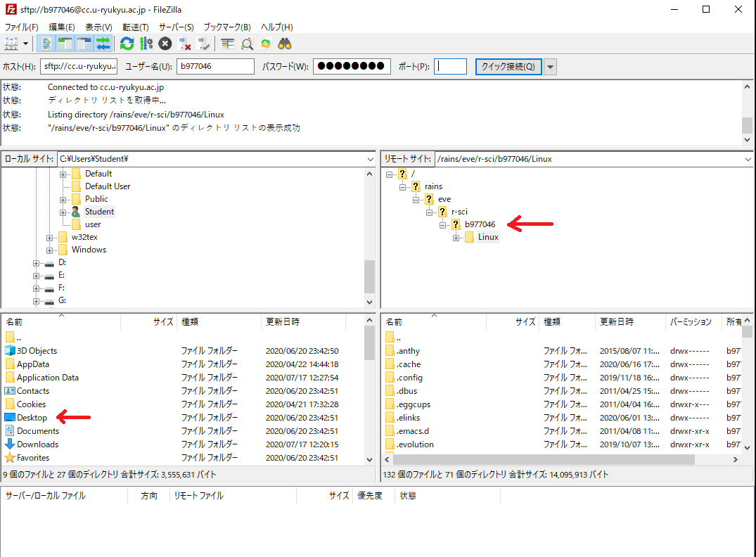The height and width of the screenshot is (557, 756).
Task: Disconnect from the current server
Action: pos(184,44)
